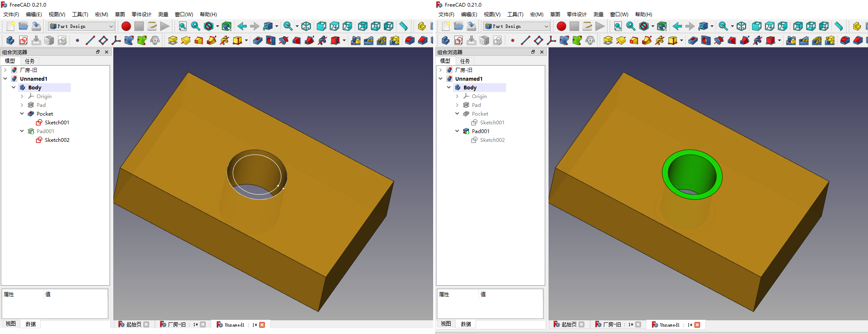Image resolution: width=868 pixels, height=334 pixels.
Task: Open 零件设计 menu in left window
Action: 141,15
